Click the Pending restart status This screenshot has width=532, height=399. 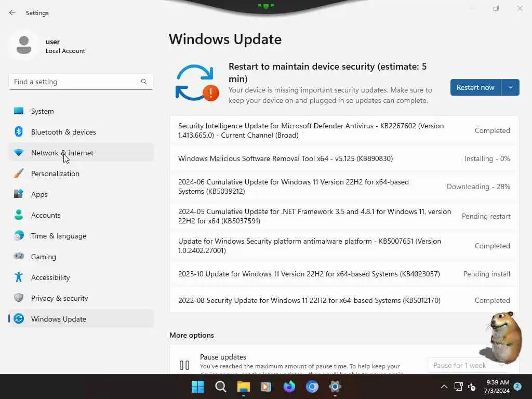tap(486, 216)
